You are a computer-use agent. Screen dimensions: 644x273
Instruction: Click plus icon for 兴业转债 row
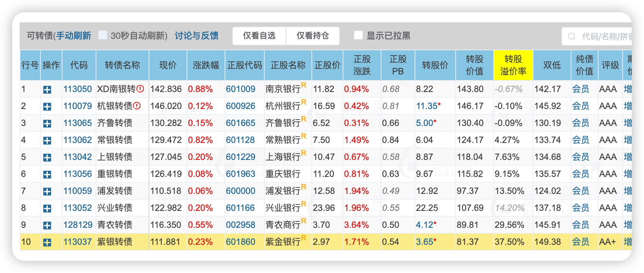coord(47,208)
